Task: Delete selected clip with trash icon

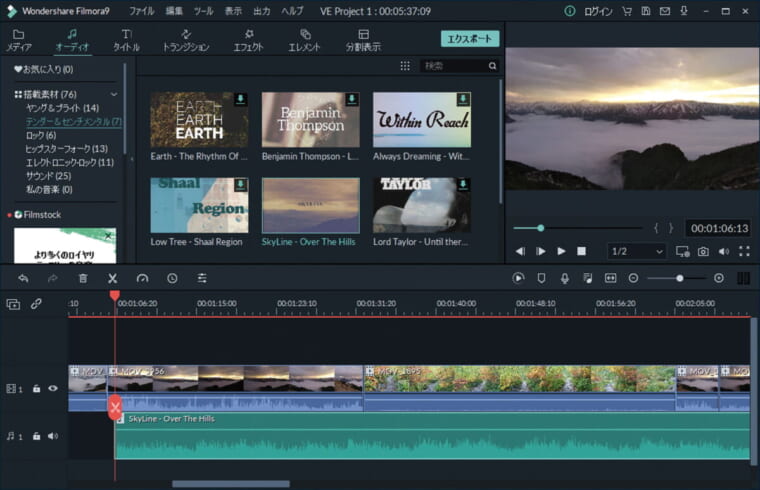Action: [83, 278]
